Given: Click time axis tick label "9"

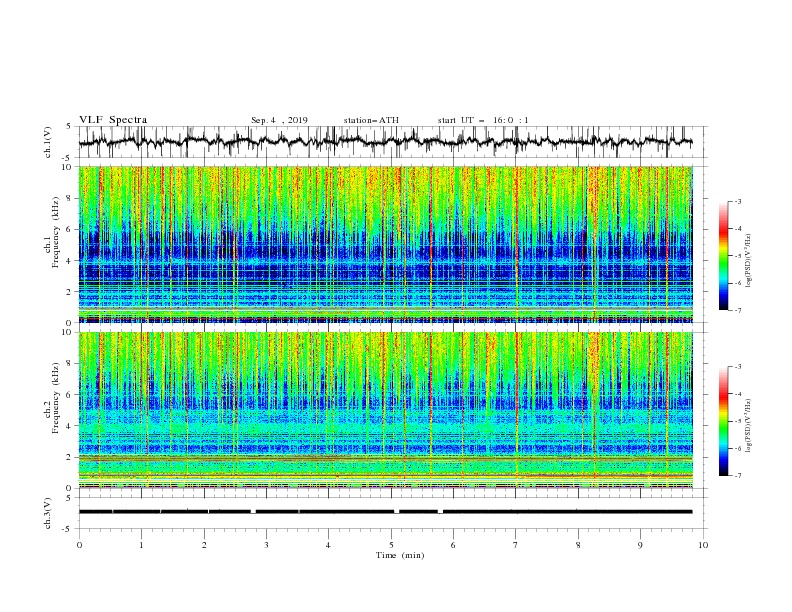Looking at the screenshot, I should pos(640,545).
